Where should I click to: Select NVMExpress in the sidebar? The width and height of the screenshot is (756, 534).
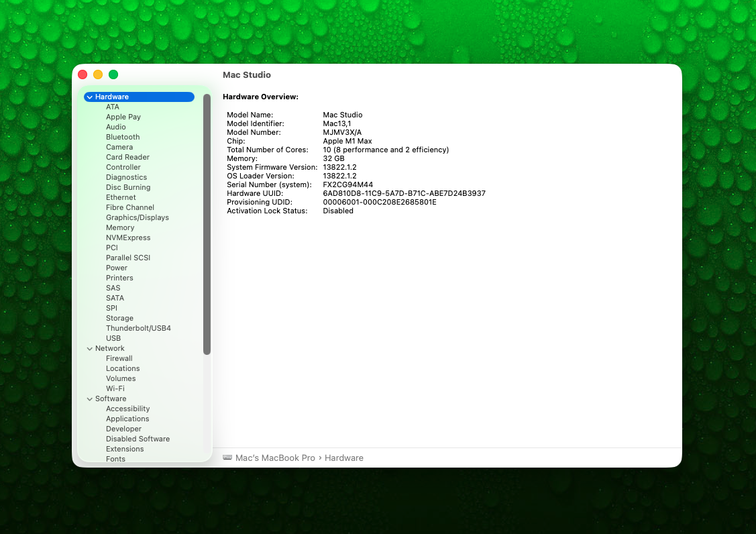pos(128,237)
